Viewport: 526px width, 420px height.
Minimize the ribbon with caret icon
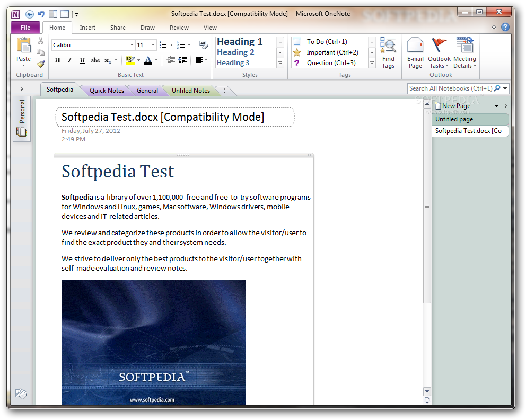(x=494, y=28)
